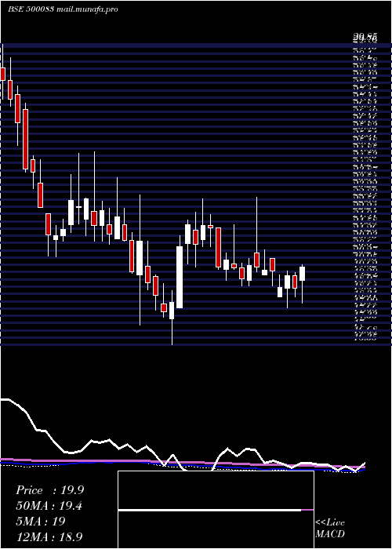
Task: Click the tallest white bullish candlestick
Action: tap(180, 278)
